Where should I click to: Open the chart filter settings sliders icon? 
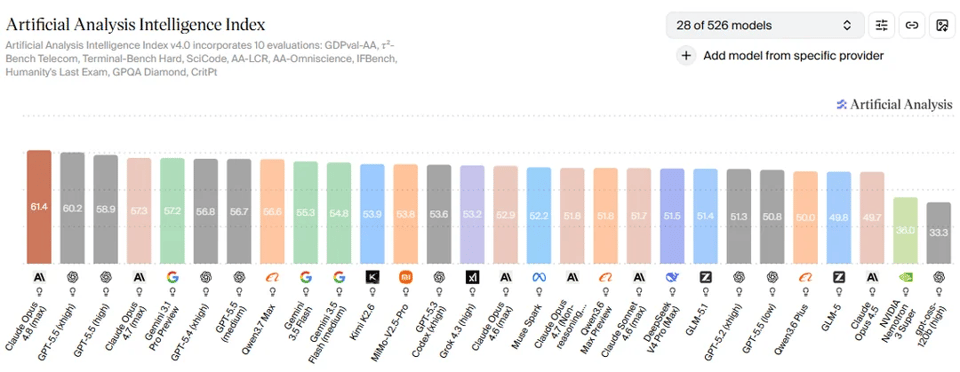tap(881, 25)
